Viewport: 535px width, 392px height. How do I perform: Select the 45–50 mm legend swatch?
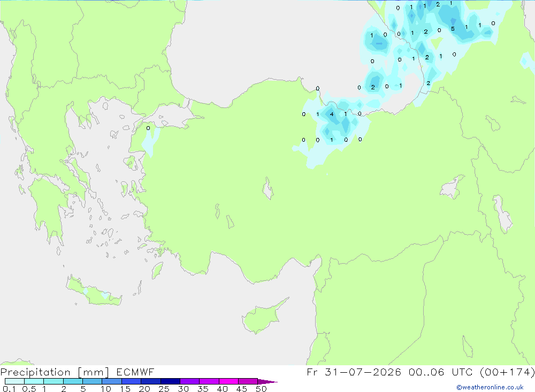tap(248, 381)
